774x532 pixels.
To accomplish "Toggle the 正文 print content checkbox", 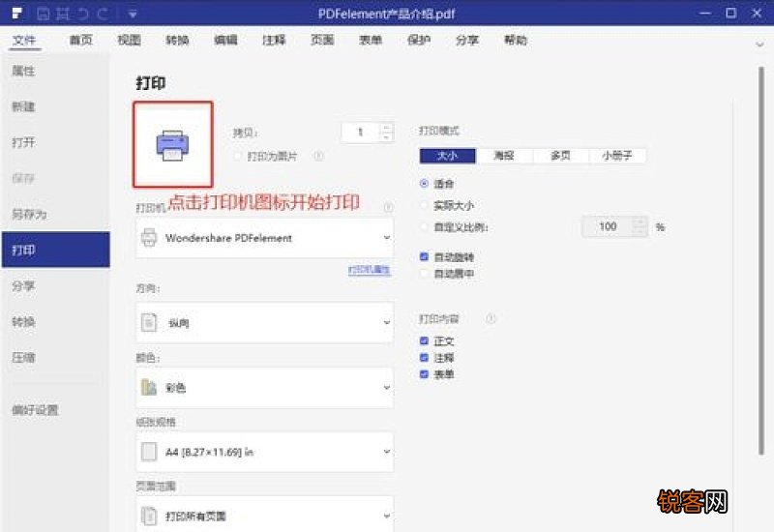I will (x=424, y=340).
